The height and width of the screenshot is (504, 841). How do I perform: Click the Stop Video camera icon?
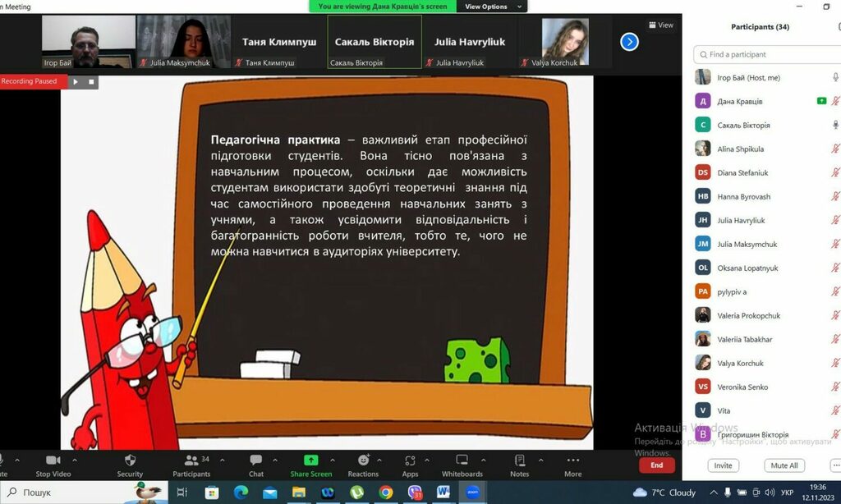(53, 460)
